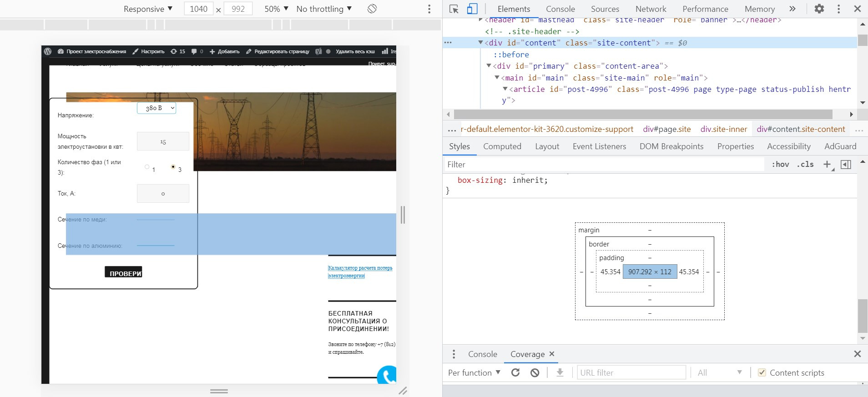Click the viewport height field 992
The image size is (868, 397).
pos(238,9)
